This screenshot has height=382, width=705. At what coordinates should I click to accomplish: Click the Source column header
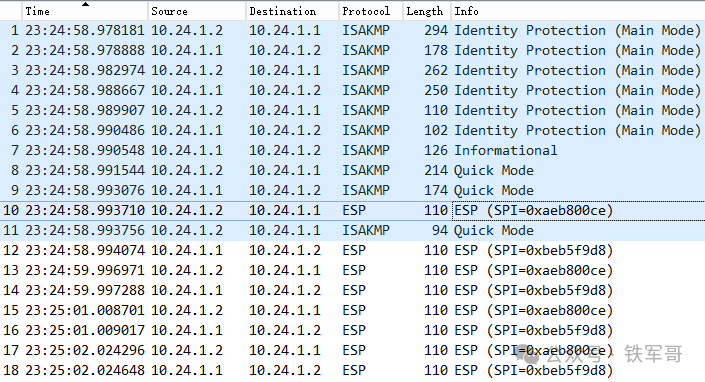tap(197, 11)
